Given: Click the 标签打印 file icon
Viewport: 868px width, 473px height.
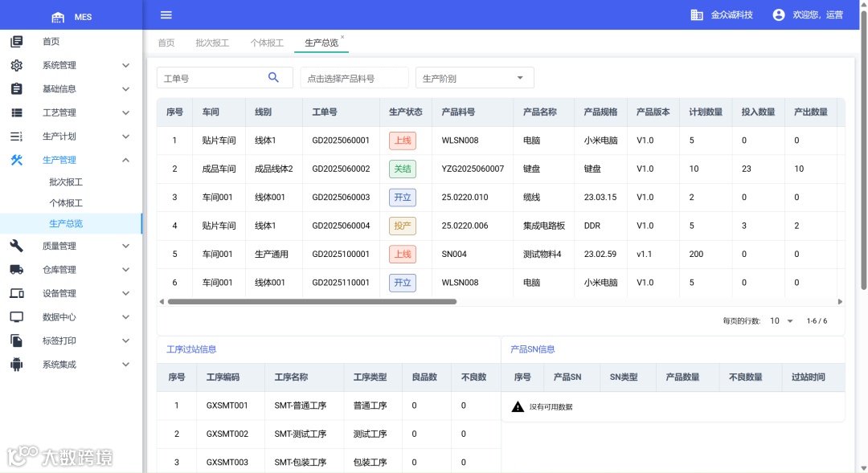Looking at the screenshot, I should point(17,340).
